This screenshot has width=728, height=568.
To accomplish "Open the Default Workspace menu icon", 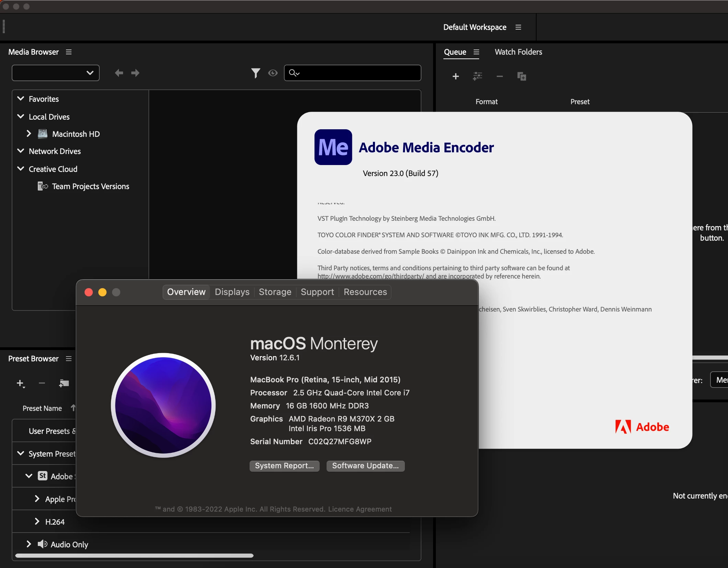I will pos(518,27).
